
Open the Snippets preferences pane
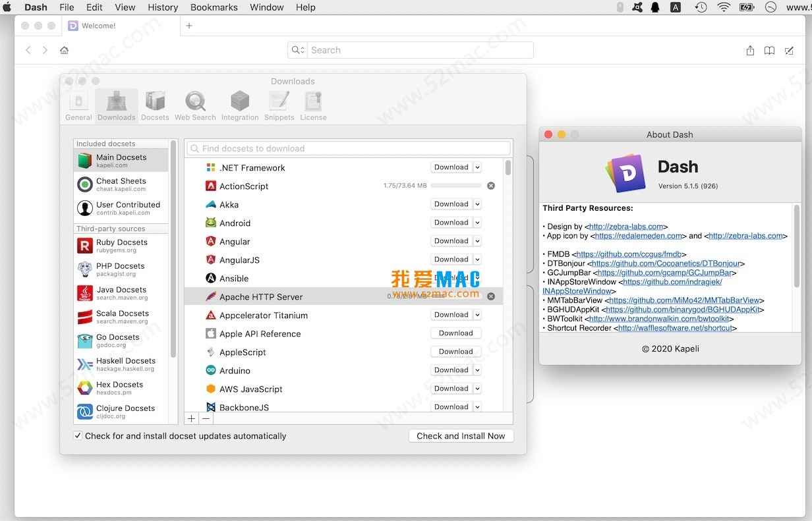pyautogui.click(x=279, y=106)
